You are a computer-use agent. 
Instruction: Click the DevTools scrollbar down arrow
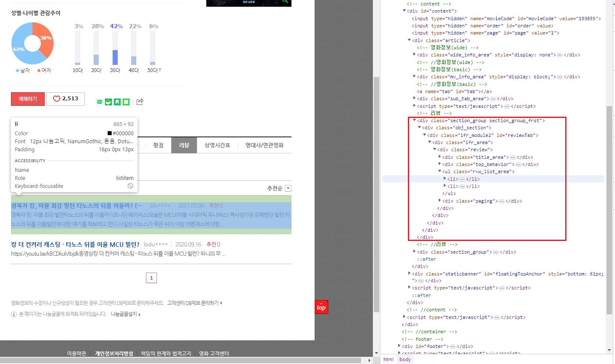pyautogui.click(x=609, y=350)
